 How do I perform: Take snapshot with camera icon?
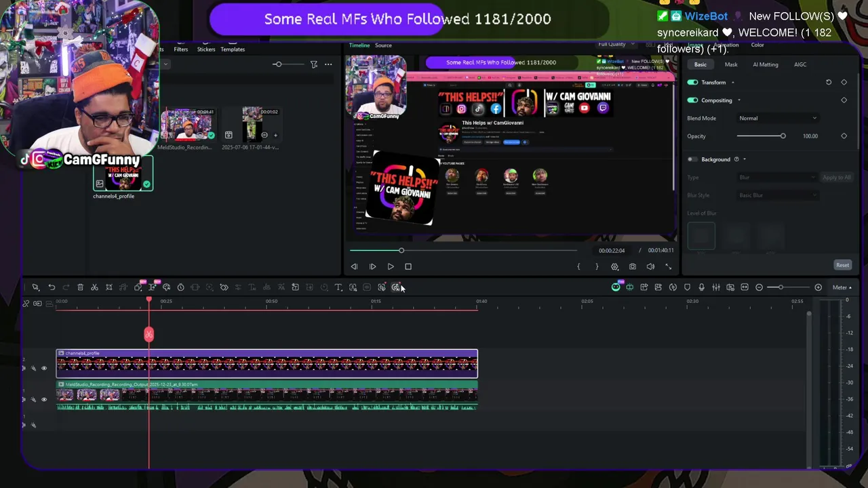pyautogui.click(x=632, y=267)
